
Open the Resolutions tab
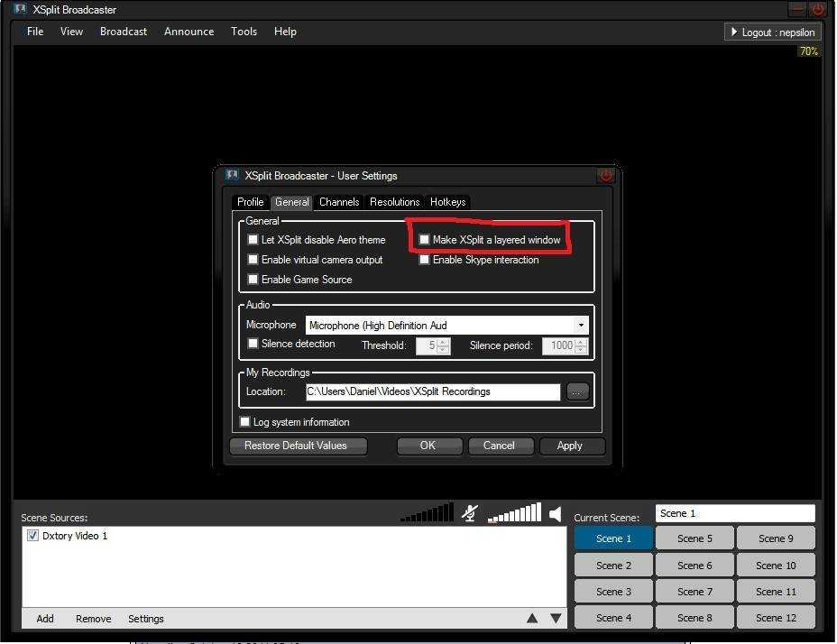pos(394,202)
